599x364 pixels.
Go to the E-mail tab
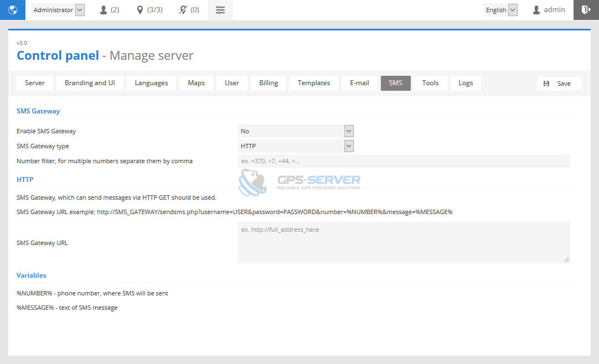[x=359, y=83]
